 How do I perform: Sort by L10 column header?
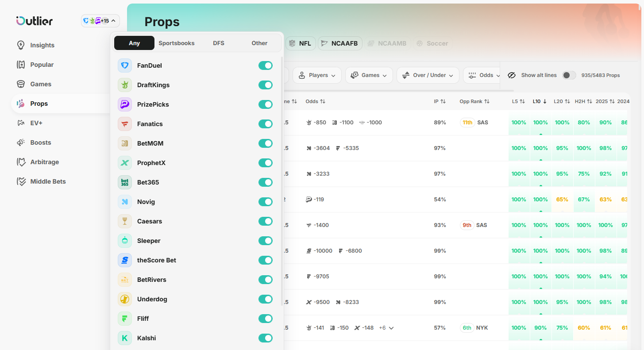click(x=540, y=101)
